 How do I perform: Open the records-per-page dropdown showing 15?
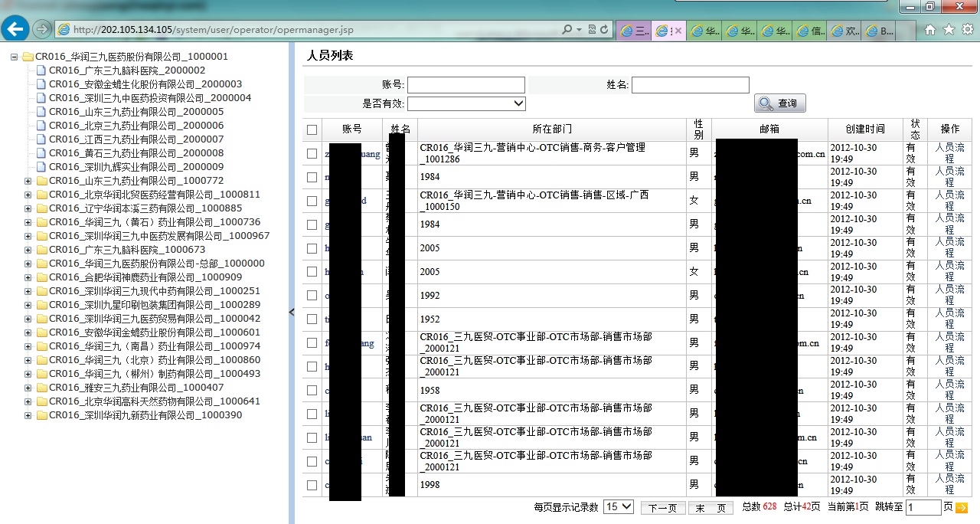point(619,506)
